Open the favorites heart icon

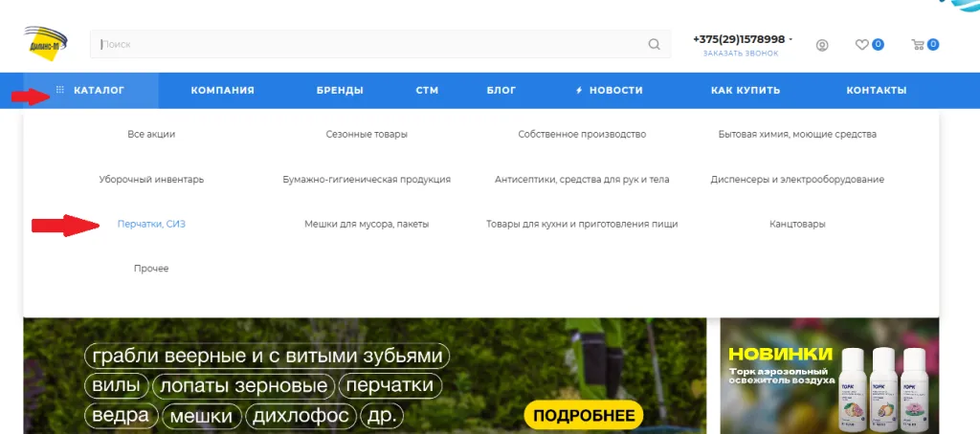coord(861,44)
